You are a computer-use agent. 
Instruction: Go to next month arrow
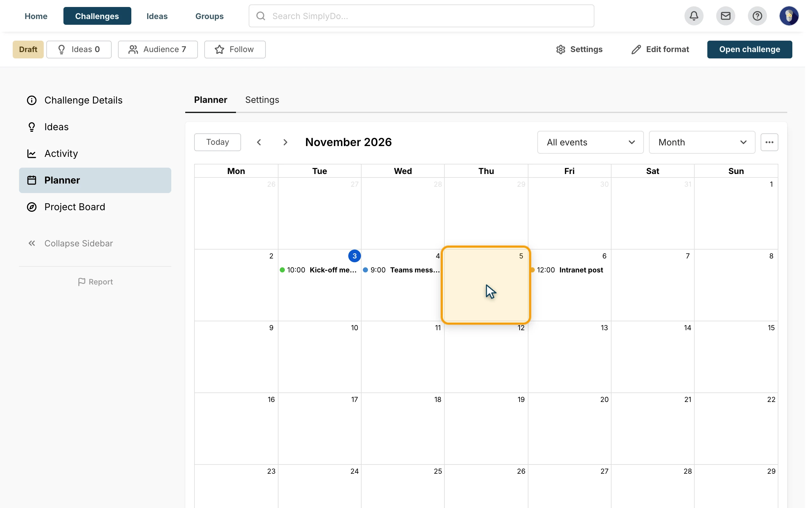tap(285, 142)
